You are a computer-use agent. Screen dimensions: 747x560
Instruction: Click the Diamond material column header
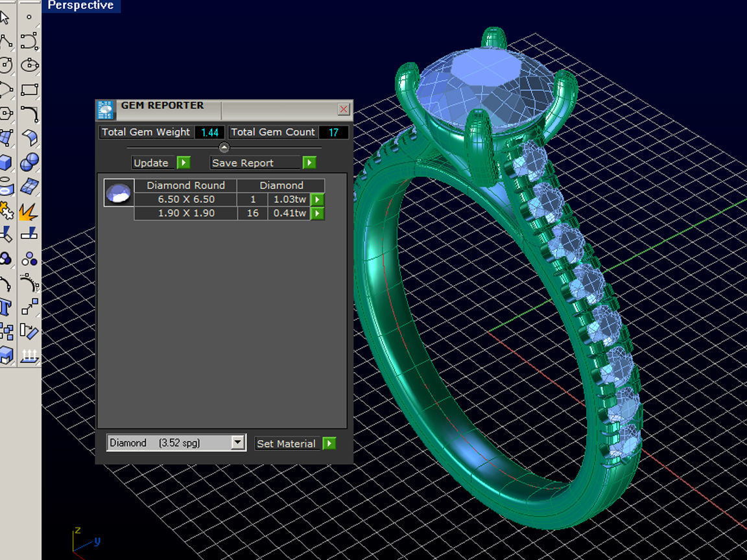[x=281, y=185]
